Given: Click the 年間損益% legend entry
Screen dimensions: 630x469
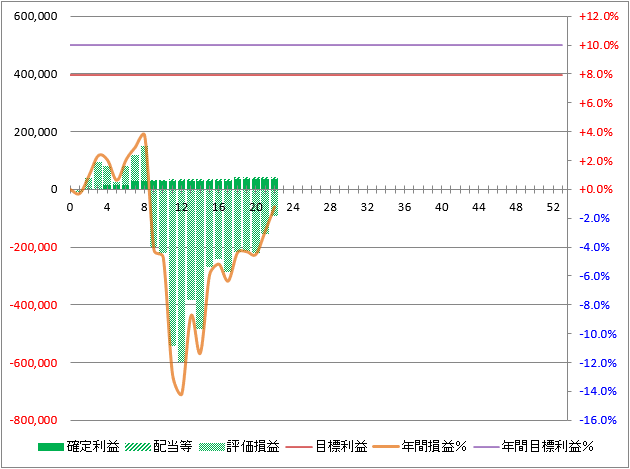Looking at the screenshot, I should (x=420, y=446).
